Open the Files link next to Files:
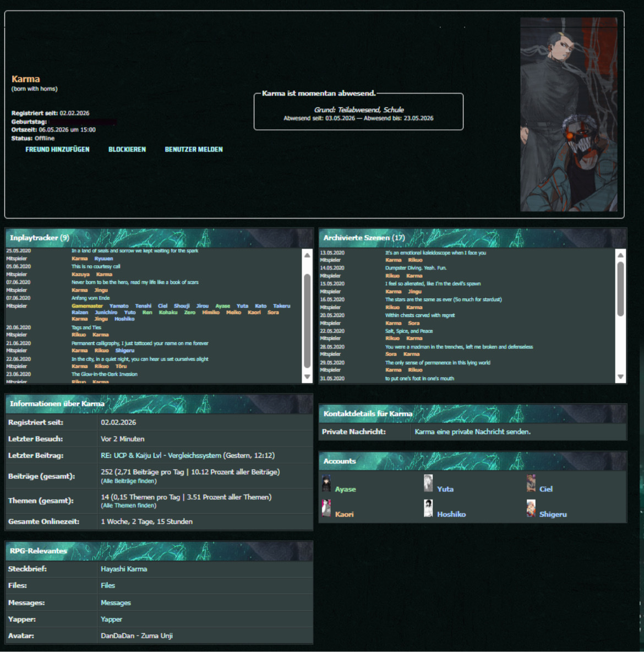Screen dimensions: 644x652 point(108,585)
